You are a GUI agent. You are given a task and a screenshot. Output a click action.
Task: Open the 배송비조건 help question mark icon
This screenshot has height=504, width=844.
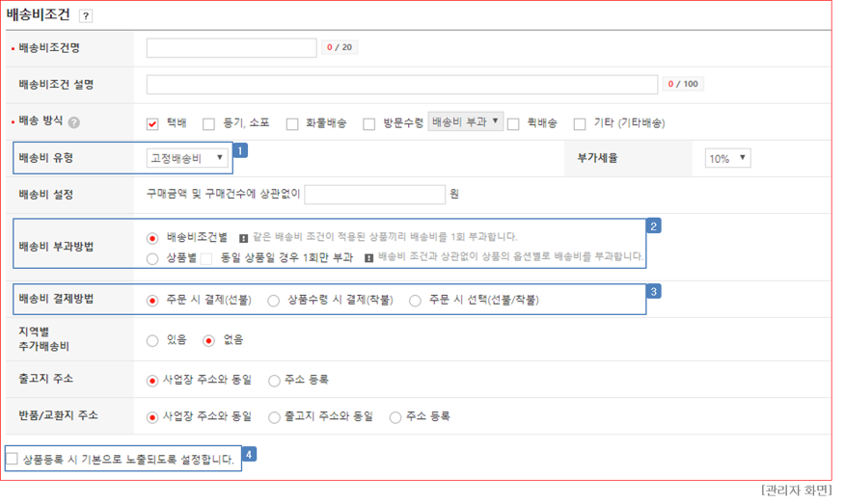click(86, 16)
